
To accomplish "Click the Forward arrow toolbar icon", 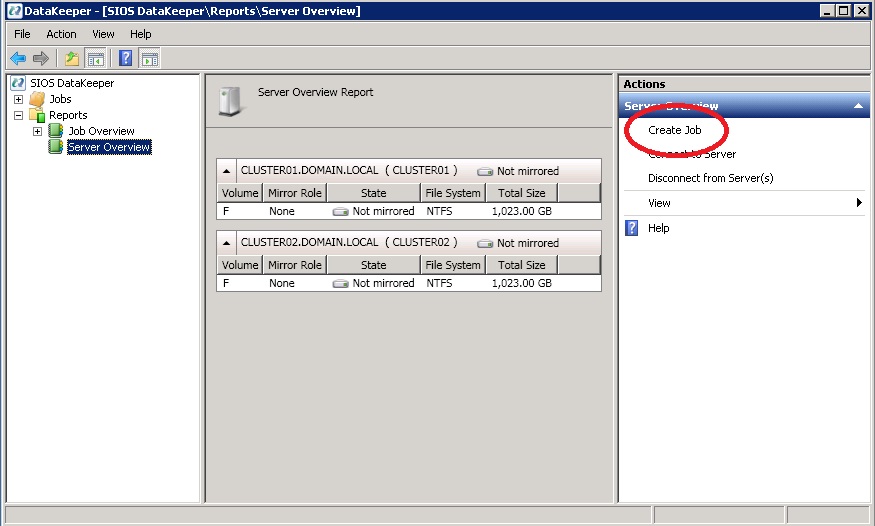I will pyautogui.click(x=41, y=58).
